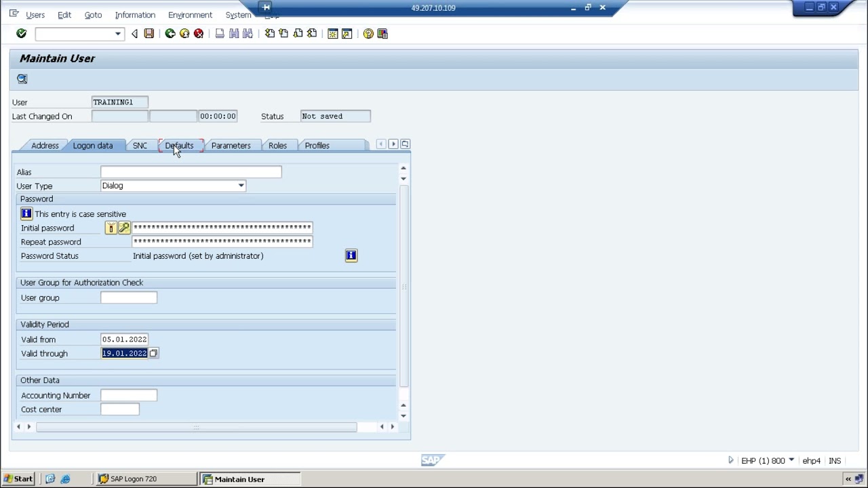Open the tab list selector icon
This screenshot has width=868, height=488.
tap(405, 144)
